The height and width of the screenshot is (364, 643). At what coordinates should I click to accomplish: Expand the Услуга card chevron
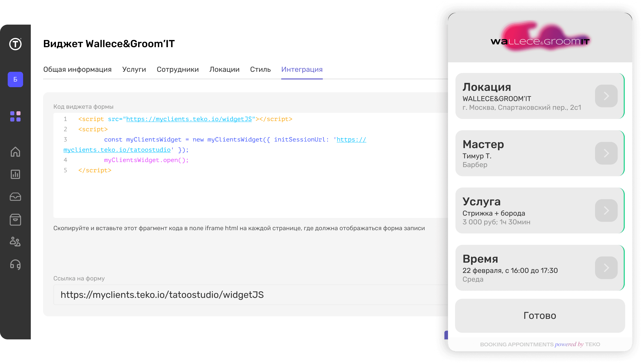[x=606, y=210]
